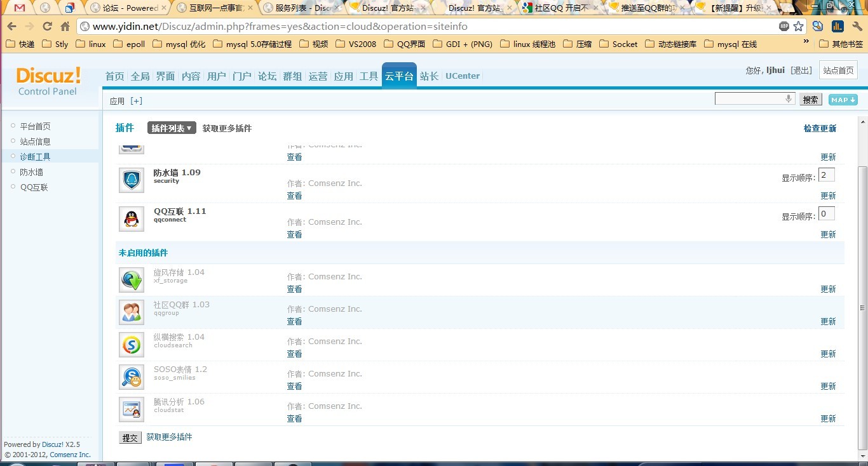Viewport: 868px width, 466px height.
Task: Open the 插件列表 dropdown
Action: click(172, 128)
